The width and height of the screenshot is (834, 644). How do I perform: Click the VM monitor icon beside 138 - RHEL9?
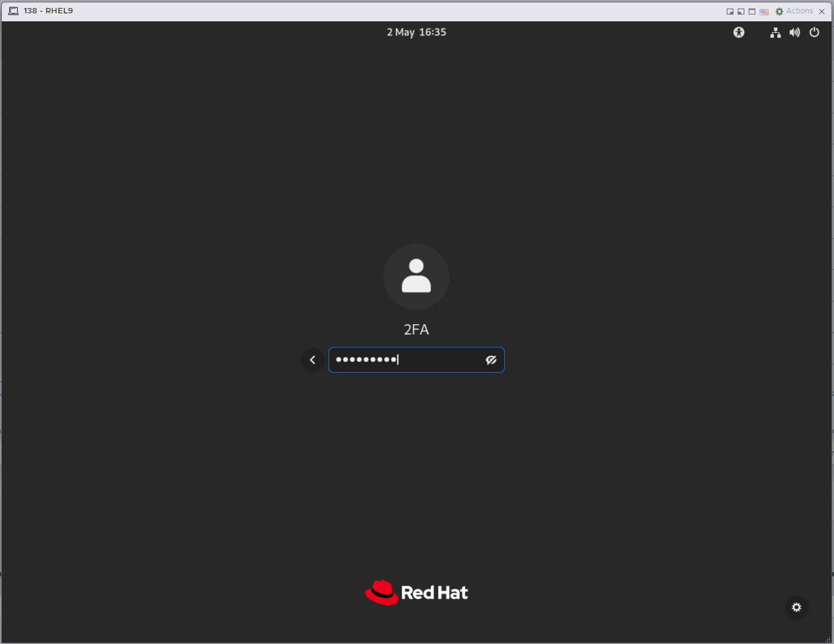coord(13,11)
